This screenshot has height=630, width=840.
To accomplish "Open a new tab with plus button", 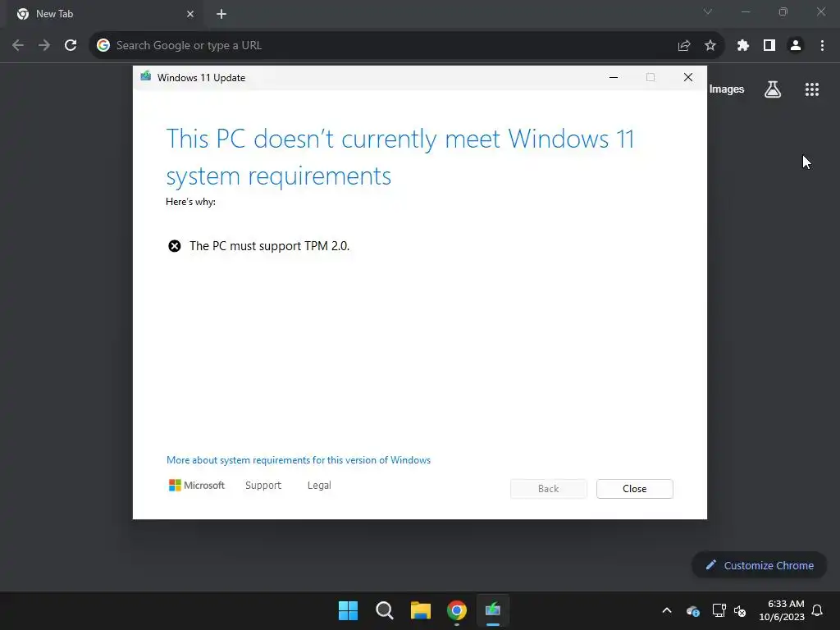I will 221,14.
